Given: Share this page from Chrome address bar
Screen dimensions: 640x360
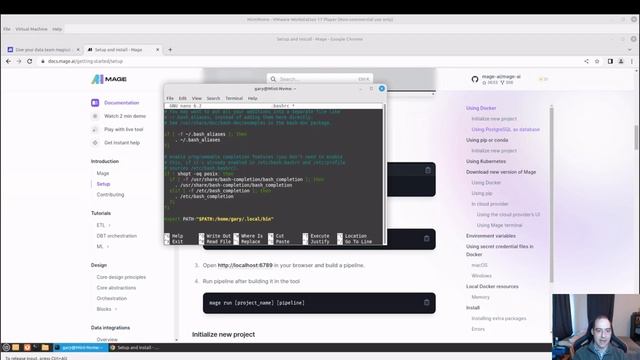Looking at the screenshot, I should [587, 61].
